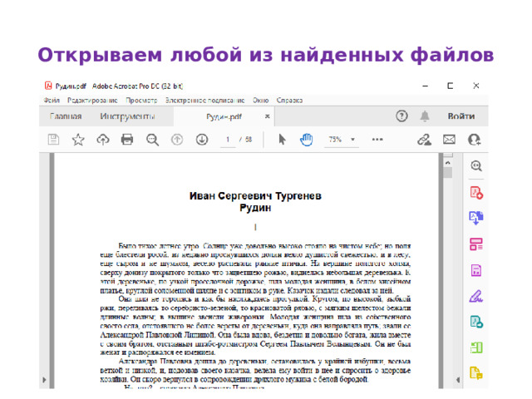
Task: Click title Иван Сергеевич Тургенев
Action: pos(255,196)
